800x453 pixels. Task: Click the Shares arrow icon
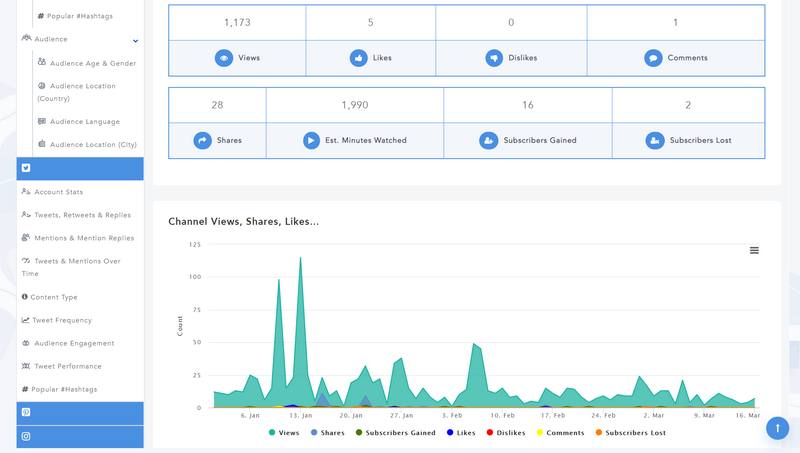pyautogui.click(x=203, y=140)
